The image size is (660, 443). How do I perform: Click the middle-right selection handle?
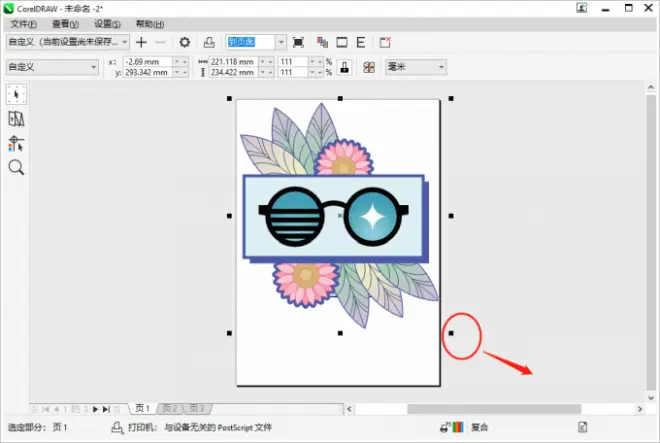(x=451, y=216)
